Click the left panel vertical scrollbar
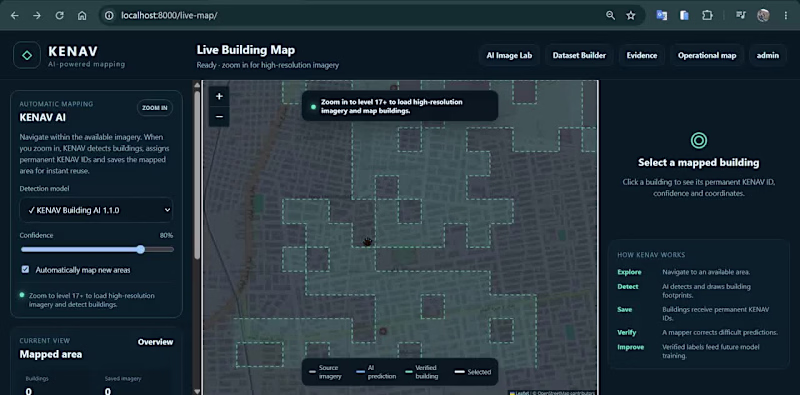 (x=197, y=176)
